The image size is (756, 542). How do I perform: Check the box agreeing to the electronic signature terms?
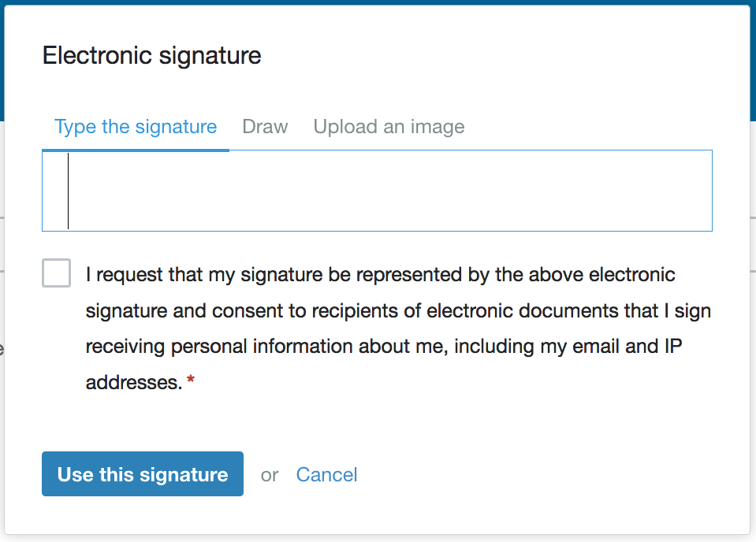click(x=56, y=273)
